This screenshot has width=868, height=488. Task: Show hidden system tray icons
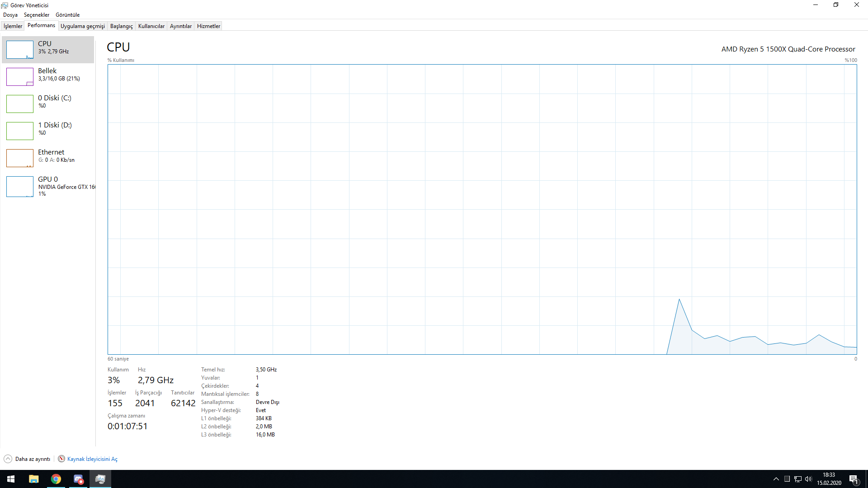[776, 479]
